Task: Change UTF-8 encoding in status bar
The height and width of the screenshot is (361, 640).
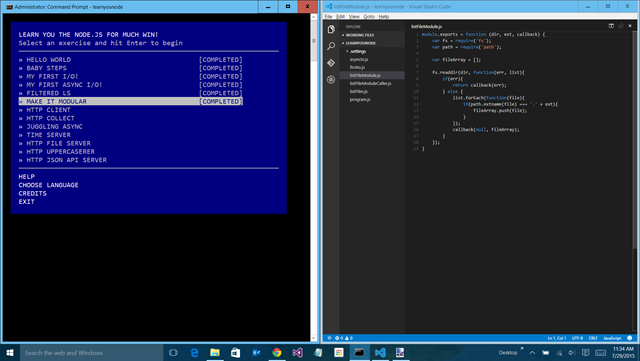Action: point(577,338)
